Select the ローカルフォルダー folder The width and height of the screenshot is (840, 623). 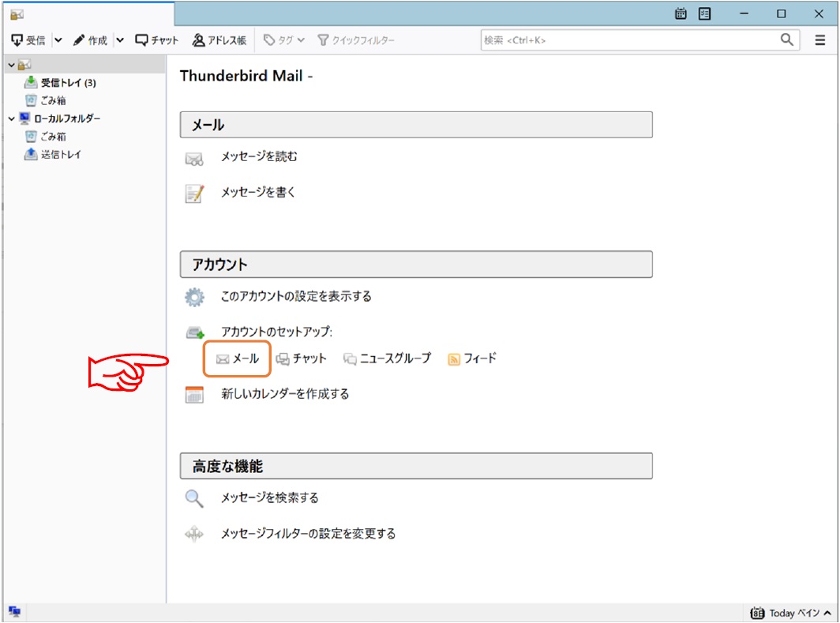(x=60, y=118)
